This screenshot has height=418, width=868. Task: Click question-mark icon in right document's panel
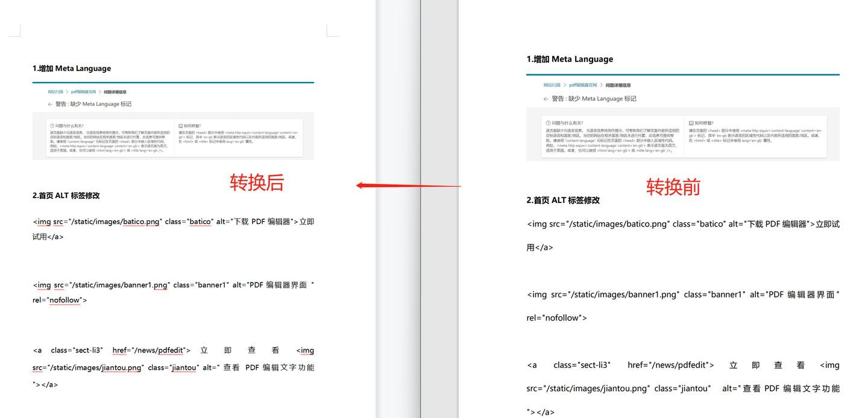[549, 123]
